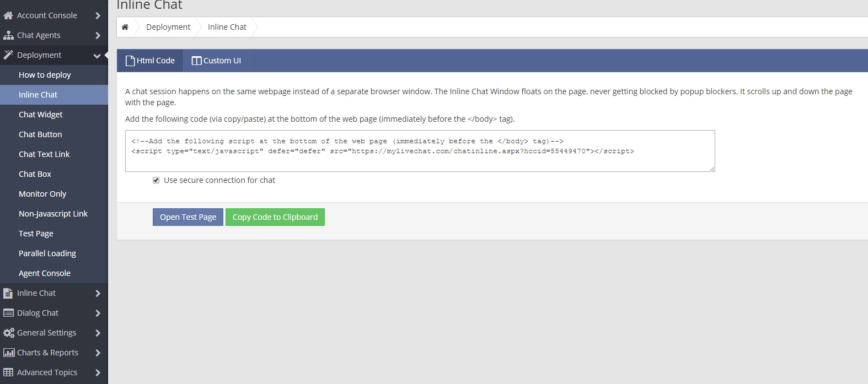Open the Non-Javascript Link menu item
The width and height of the screenshot is (868, 384).
click(54, 214)
